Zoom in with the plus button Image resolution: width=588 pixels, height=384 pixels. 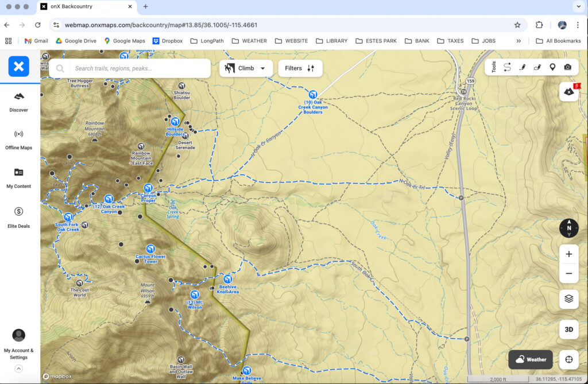tap(568, 254)
